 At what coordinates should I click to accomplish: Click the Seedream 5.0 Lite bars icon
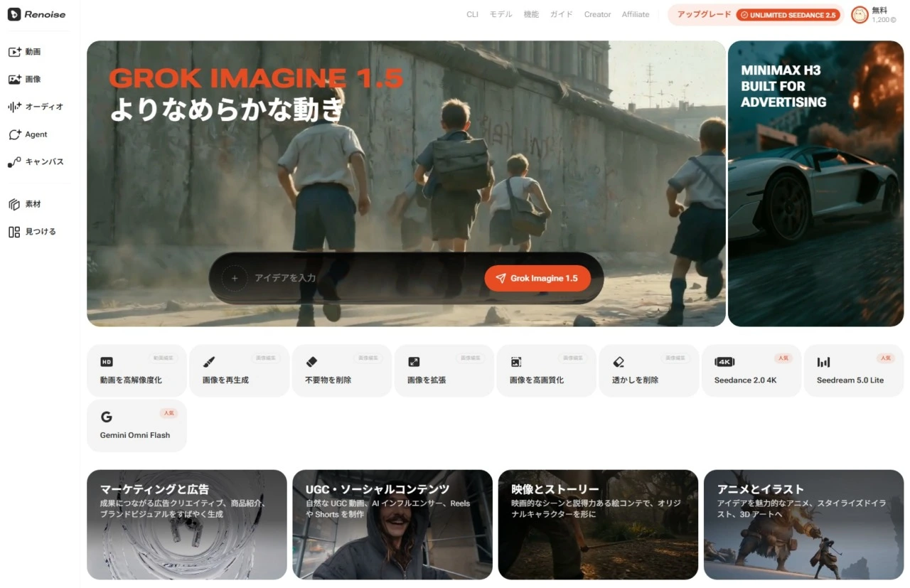823,362
